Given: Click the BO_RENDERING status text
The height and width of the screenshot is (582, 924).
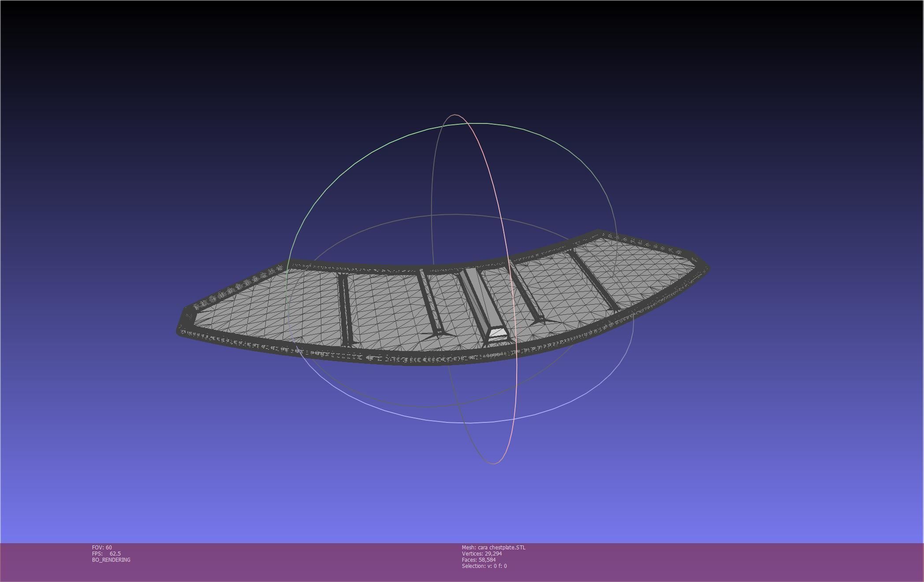Looking at the screenshot, I should click(111, 560).
